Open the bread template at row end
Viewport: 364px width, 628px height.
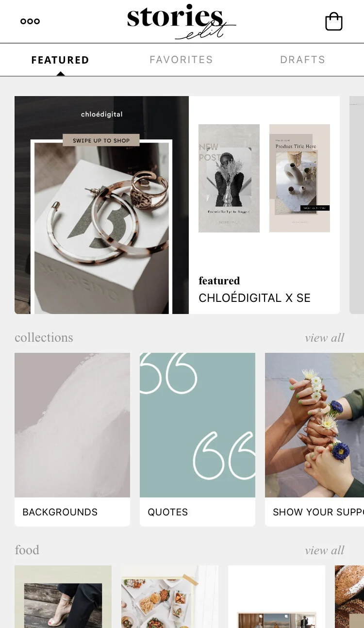pos(349,596)
